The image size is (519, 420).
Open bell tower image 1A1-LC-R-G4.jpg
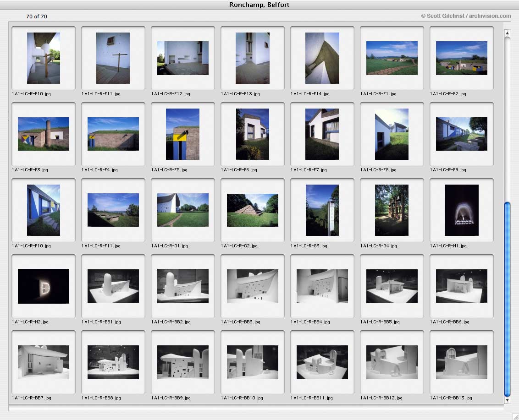[x=392, y=210]
